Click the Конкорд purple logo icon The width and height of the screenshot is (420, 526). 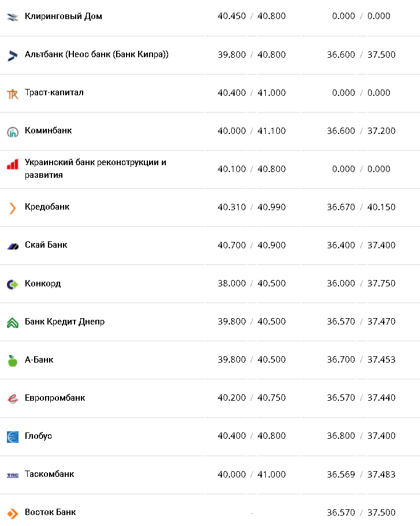coord(13,284)
